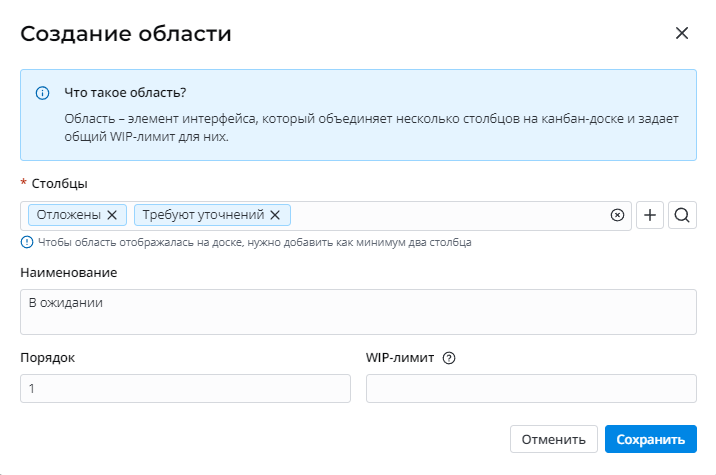Click the hint text about minimum two columns
The width and height of the screenshot is (716, 475).
(x=254, y=242)
